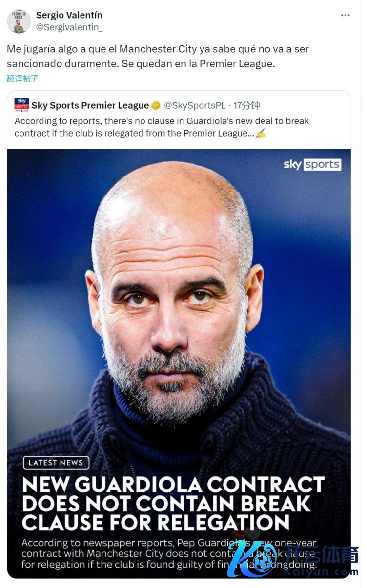Open Sergio Valentín's profile avatar
The width and height of the screenshot is (366, 588).
click(19, 21)
